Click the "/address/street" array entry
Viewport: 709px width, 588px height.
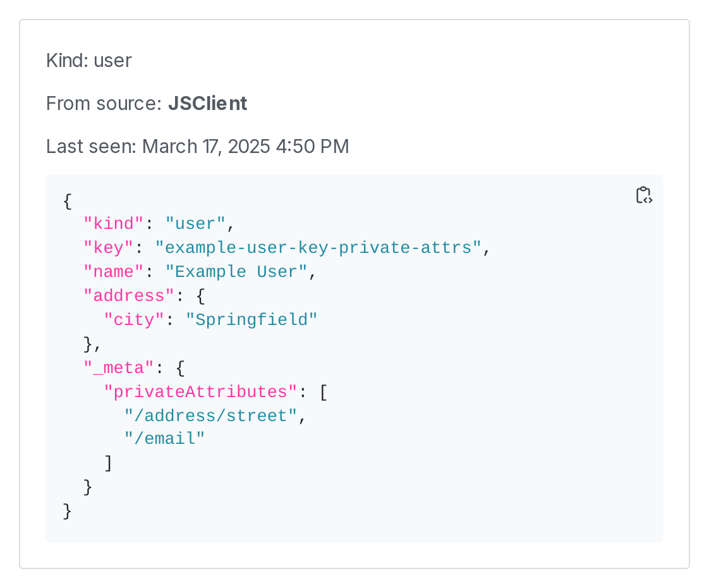pyautogui.click(x=210, y=415)
